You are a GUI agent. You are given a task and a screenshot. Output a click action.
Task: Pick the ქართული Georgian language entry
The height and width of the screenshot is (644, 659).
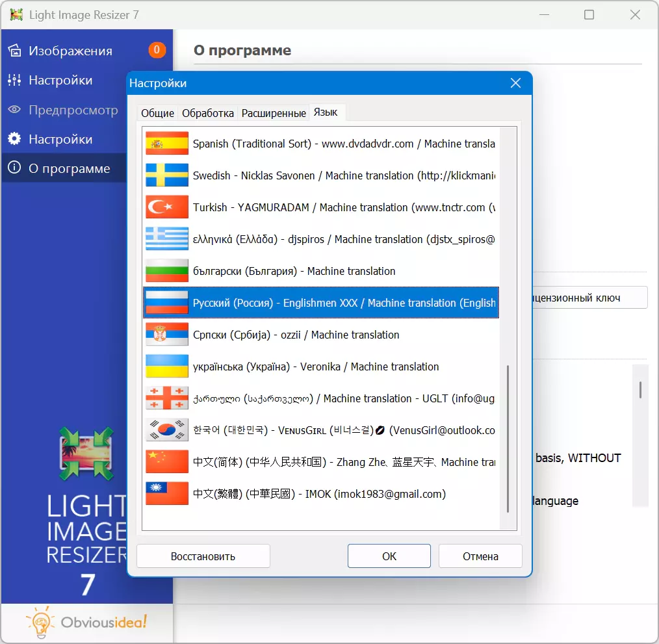[321, 398]
